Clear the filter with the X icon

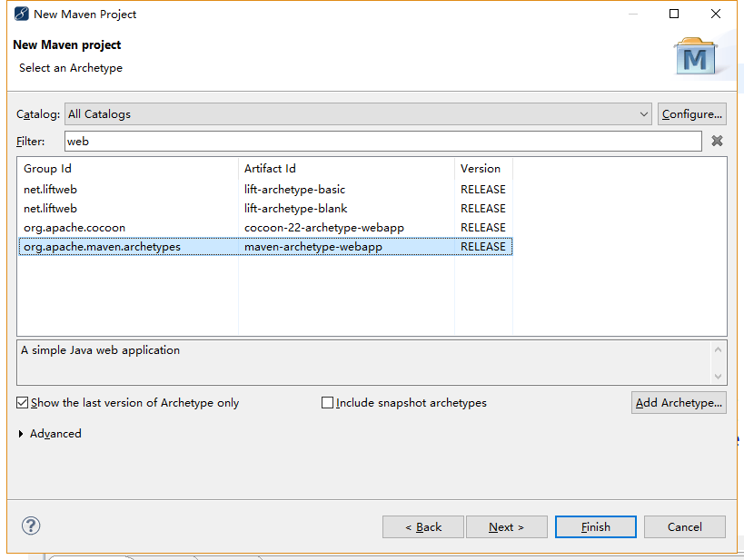click(x=717, y=141)
